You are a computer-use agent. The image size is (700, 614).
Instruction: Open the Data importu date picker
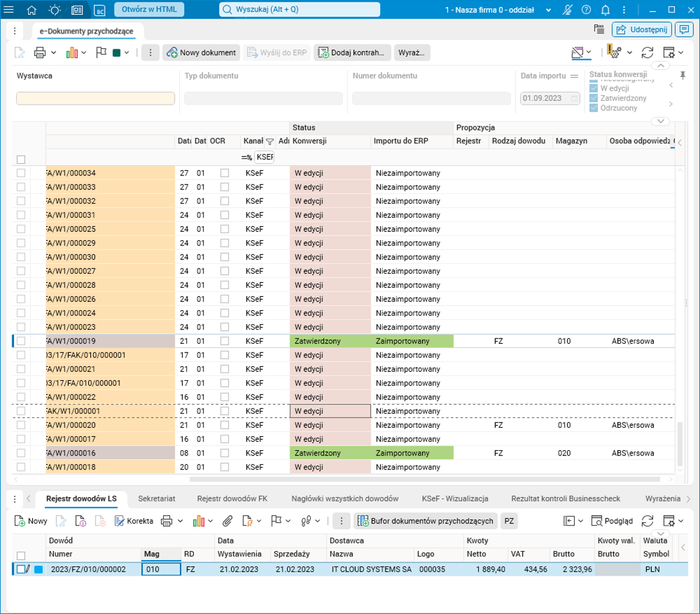click(x=574, y=98)
